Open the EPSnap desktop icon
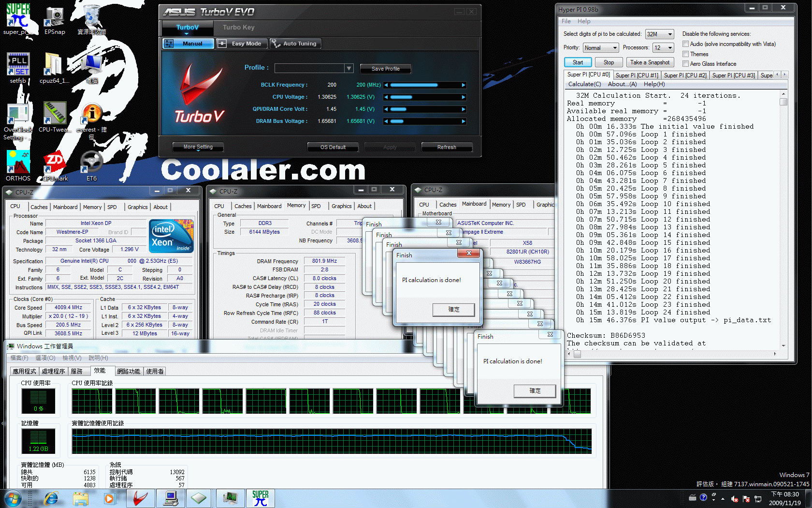 coord(55,19)
